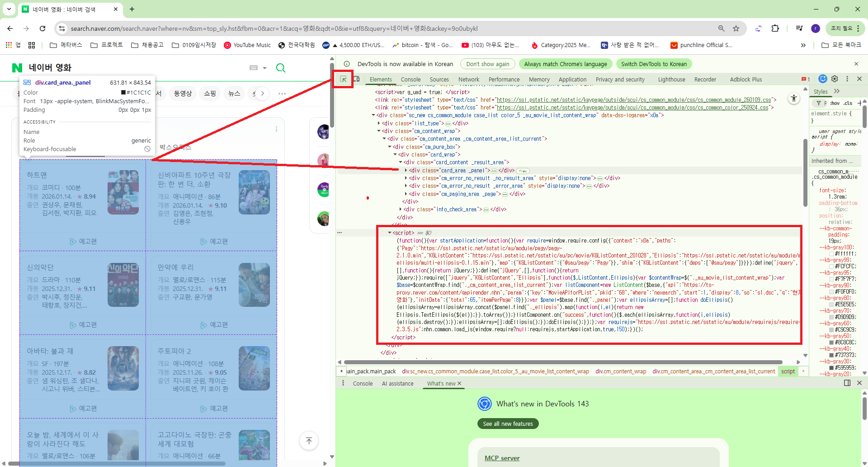Open the three-dot menu on the movie card
This screenshot has height=467, width=868.
276,129
